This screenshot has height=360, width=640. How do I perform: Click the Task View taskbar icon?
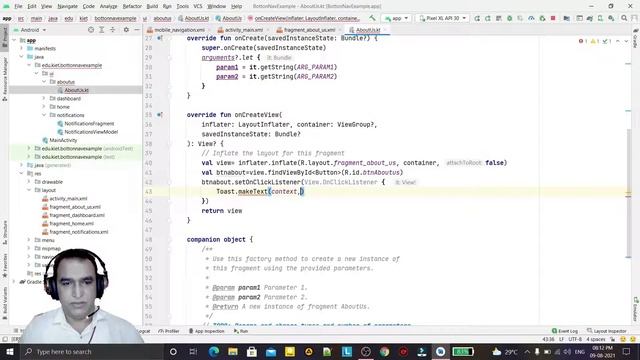tap(193, 351)
